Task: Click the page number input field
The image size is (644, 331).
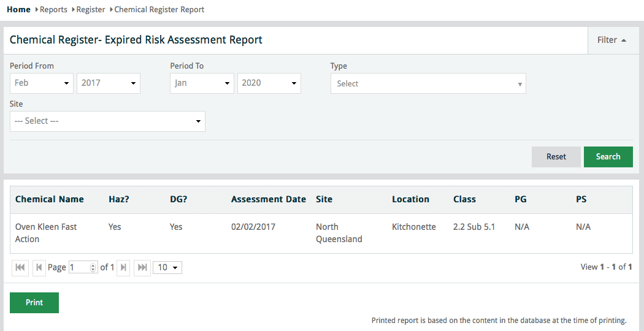Action: click(80, 268)
